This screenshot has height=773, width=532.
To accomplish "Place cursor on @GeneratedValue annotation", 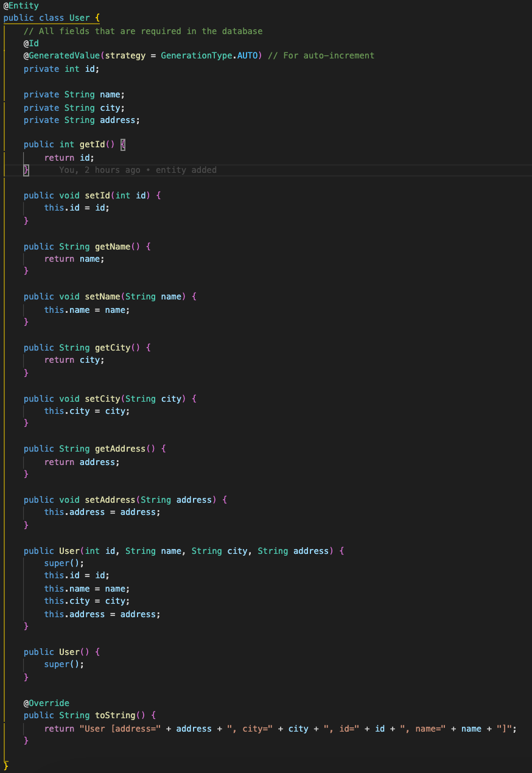I will (61, 55).
